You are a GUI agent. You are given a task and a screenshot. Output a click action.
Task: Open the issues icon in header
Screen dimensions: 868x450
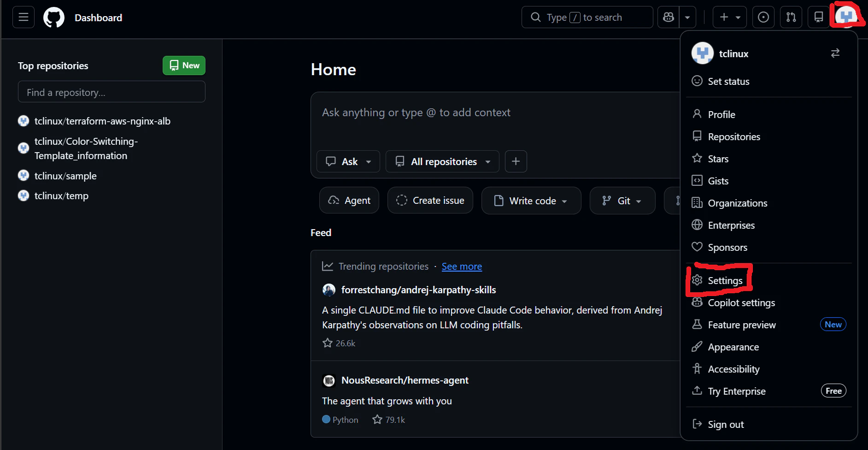coord(763,18)
